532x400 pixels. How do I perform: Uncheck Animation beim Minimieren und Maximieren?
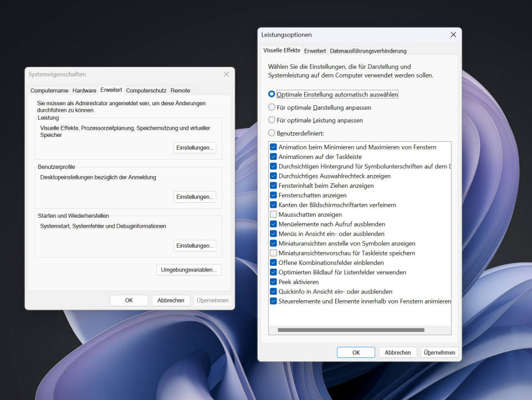click(x=273, y=147)
